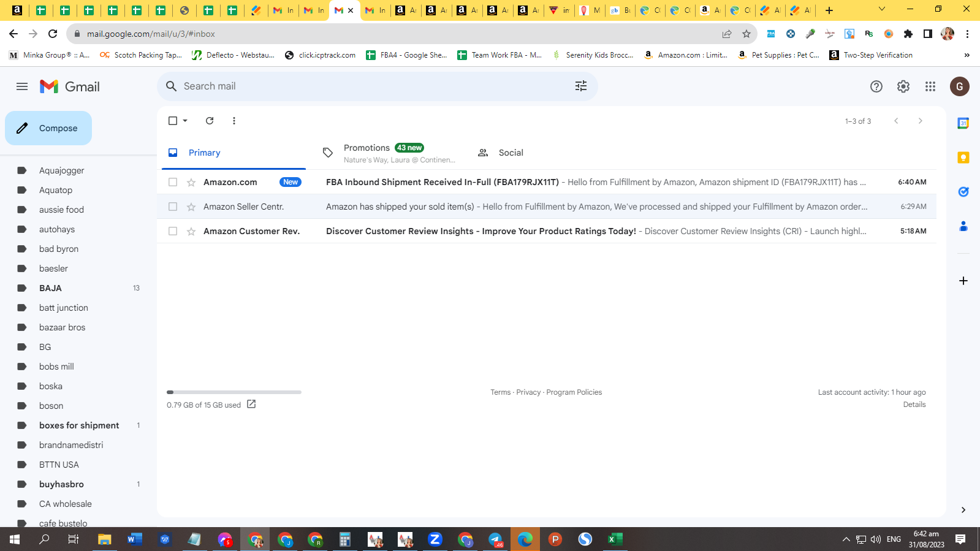980x551 pixels.
Task: Open Word from the taskbar
Action: (134, 539)
